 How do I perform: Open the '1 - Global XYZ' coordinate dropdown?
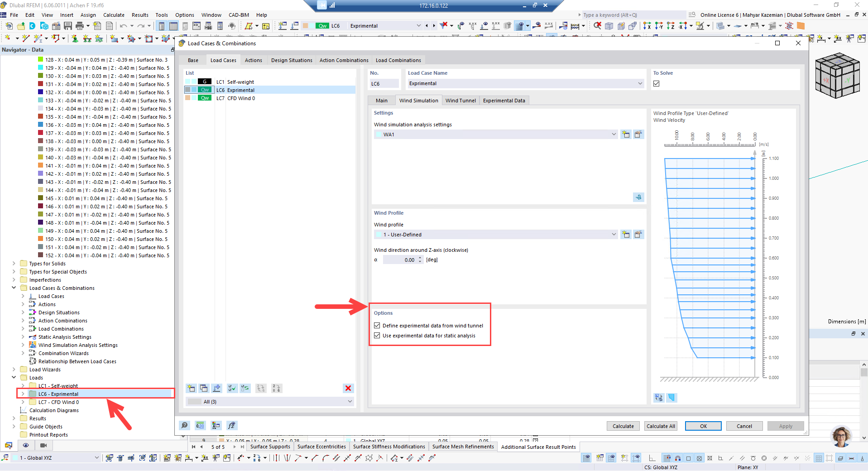pos(55,458)
